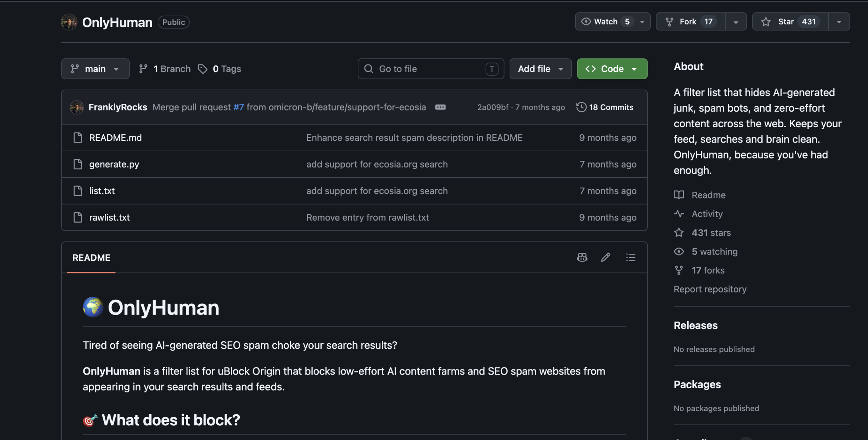Open FranklyRocks author link
Screen dimensions: 868x440
click(x=118, y=107)
